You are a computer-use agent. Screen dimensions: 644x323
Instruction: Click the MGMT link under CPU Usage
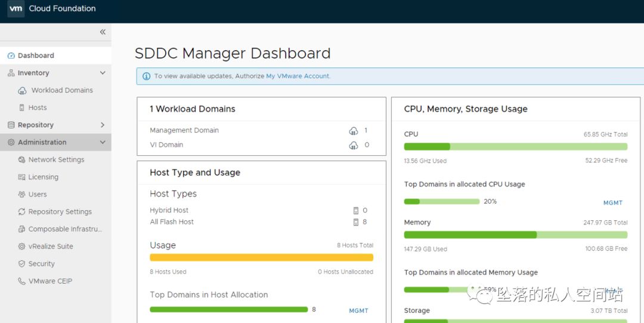pyautogui.click(x=612, y=203)
